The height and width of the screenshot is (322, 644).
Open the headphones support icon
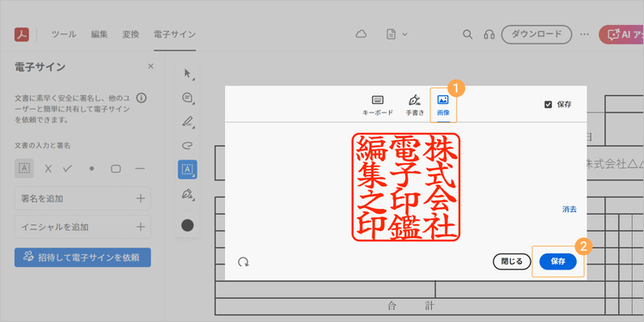pyautogui.click(x=489, y=34)
